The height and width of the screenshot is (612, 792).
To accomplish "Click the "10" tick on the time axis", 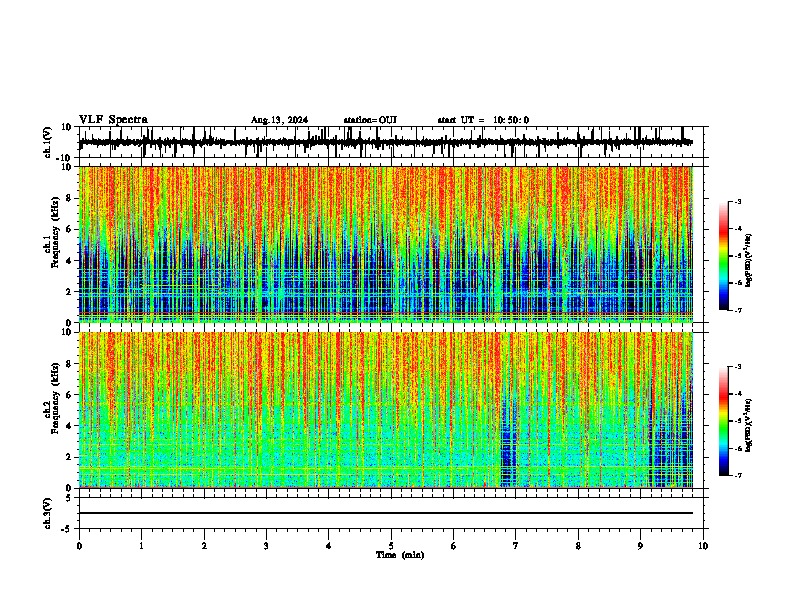I will point(703,546).
